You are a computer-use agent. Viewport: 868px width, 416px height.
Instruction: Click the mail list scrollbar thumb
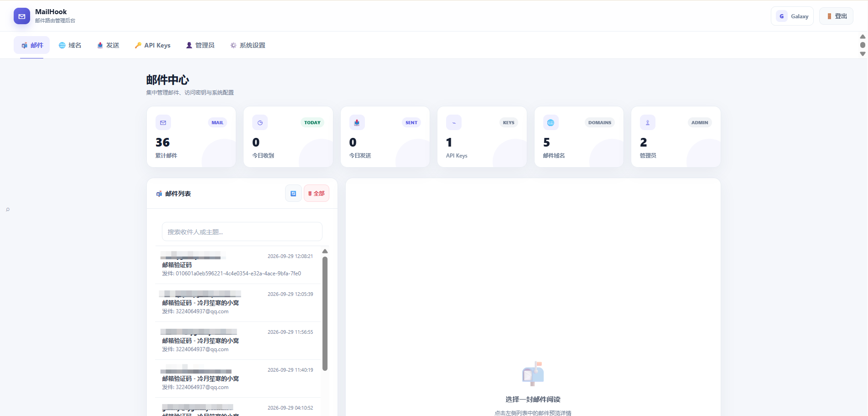[325, 313]
